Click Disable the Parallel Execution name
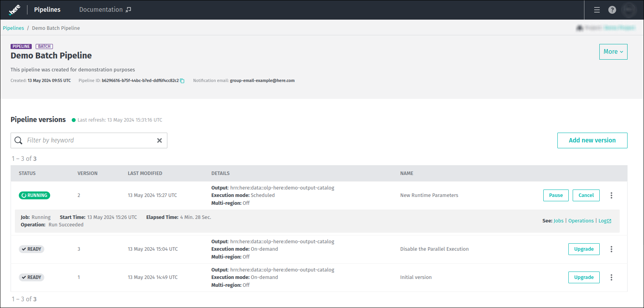Screen dimensions: 644x308 (434, 249)
